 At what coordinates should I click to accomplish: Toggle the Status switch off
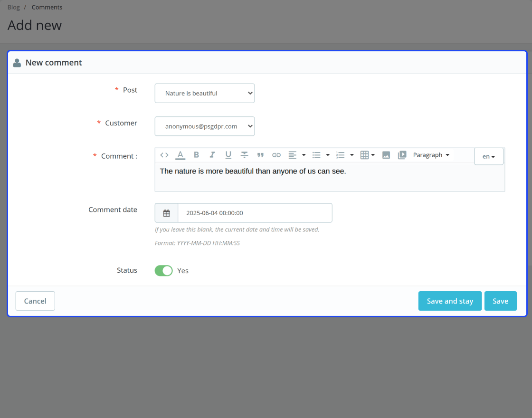tap(163, 271)
